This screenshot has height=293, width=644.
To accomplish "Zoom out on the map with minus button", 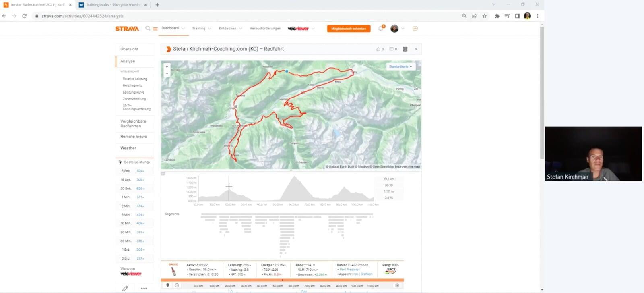I will click(167, 73).
